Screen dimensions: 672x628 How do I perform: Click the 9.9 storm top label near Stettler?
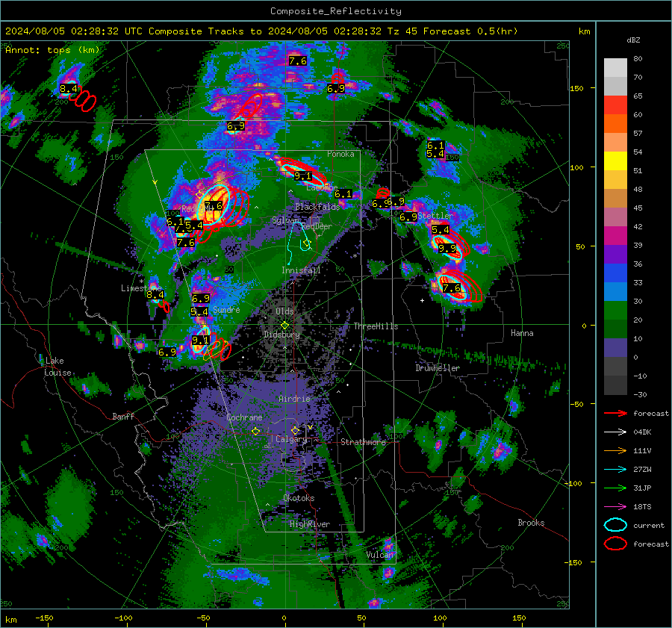click(x=447, y=249)
